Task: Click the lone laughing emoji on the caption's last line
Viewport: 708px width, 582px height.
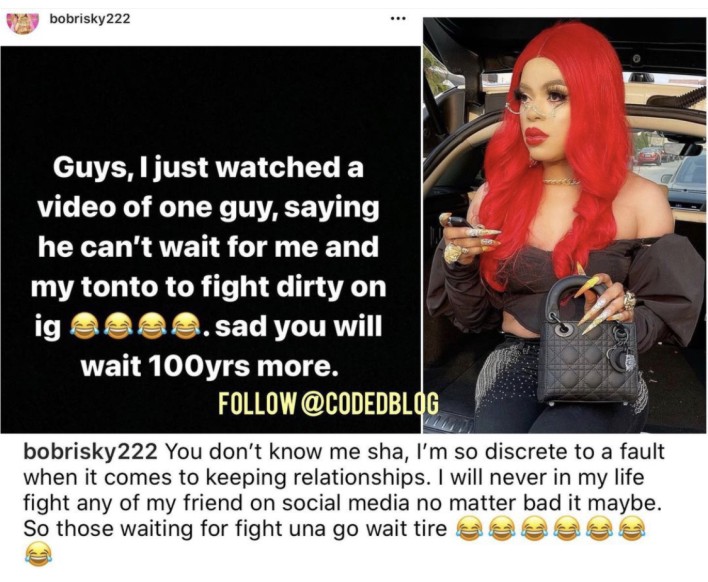Action: click(38, 554)
